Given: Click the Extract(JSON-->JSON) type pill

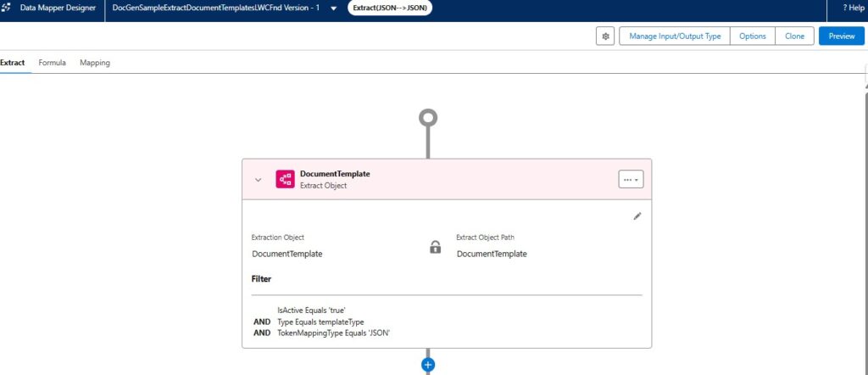Looking at the screenshot, I should 390,8.
